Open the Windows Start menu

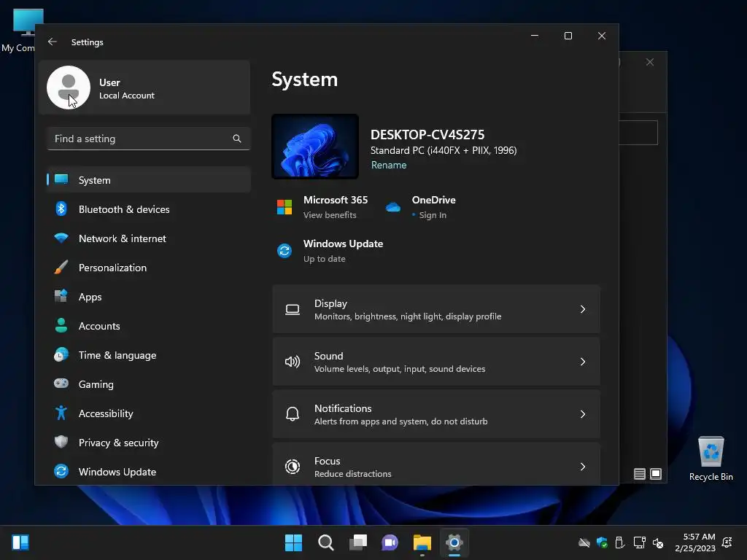pyautogui.click(x=293, y=542)
